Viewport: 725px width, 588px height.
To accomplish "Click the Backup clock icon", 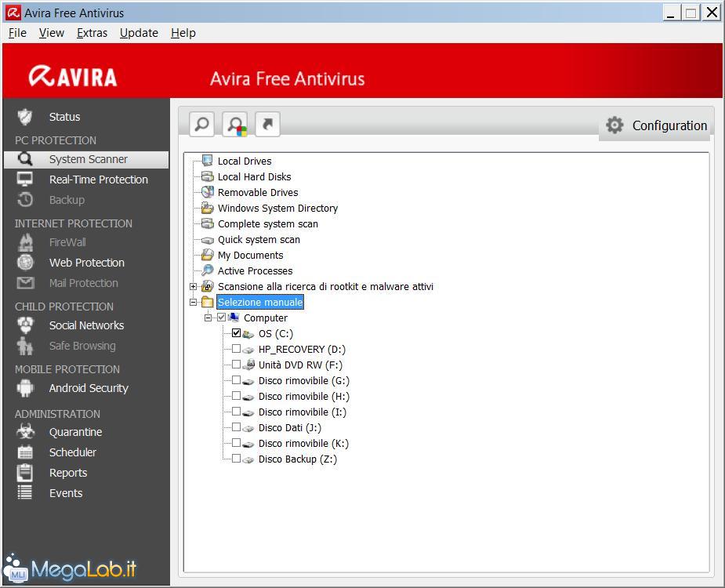I will (x=25, y=199).
